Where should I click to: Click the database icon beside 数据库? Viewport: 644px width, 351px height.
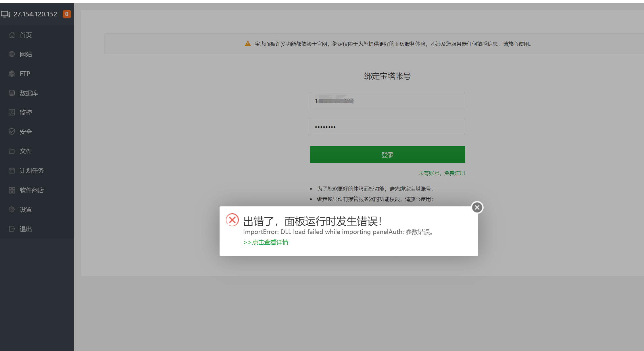click(x=12, y=93)
